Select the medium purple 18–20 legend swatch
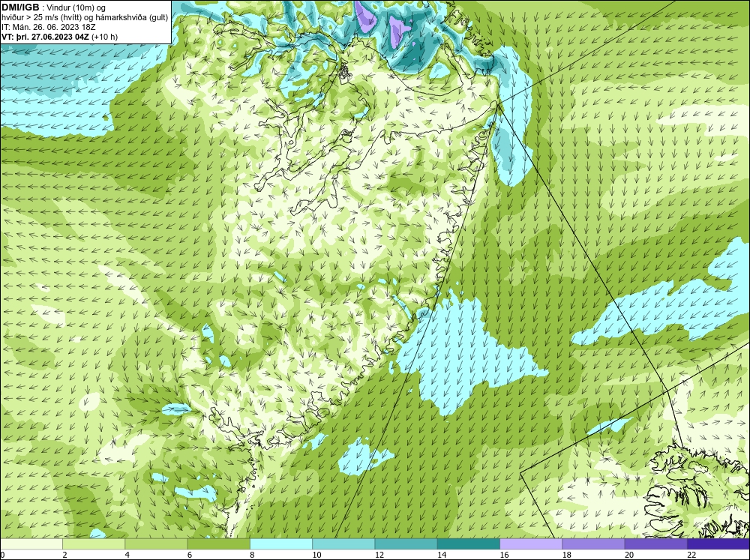 click(x=593, y=544)
